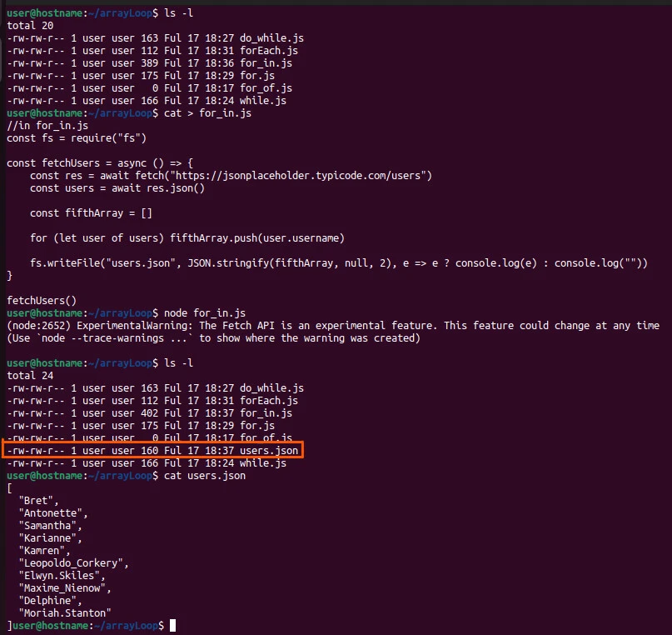
Task: Place cursor at the final empty prompt
Action: pos(172,625)
